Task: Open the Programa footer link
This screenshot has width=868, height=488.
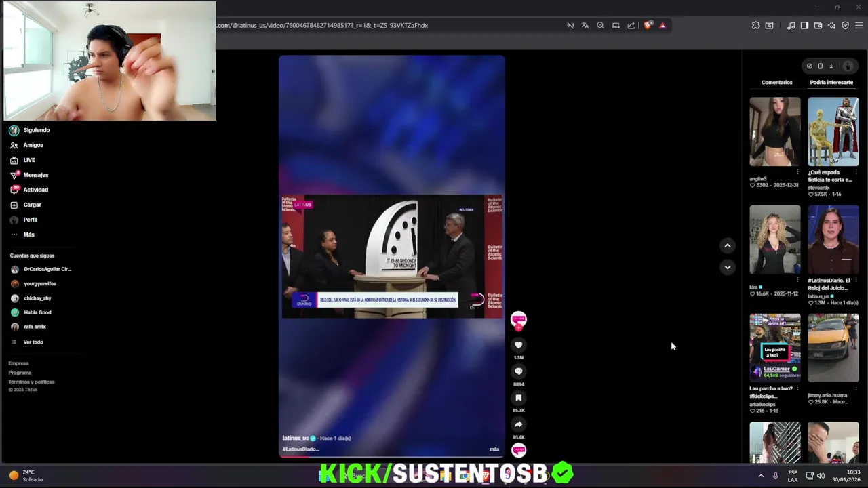Action: click(x=20, y=373)
